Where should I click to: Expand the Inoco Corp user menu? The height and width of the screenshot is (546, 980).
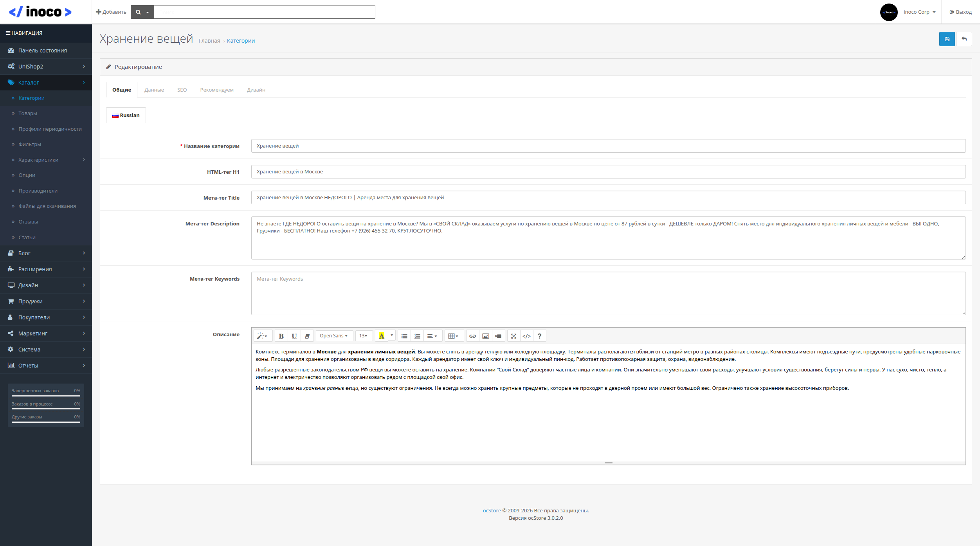(919, 12)
